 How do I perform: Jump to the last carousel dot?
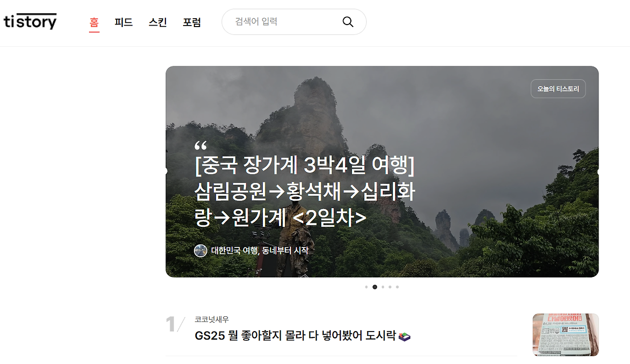(x=397, y=287)
